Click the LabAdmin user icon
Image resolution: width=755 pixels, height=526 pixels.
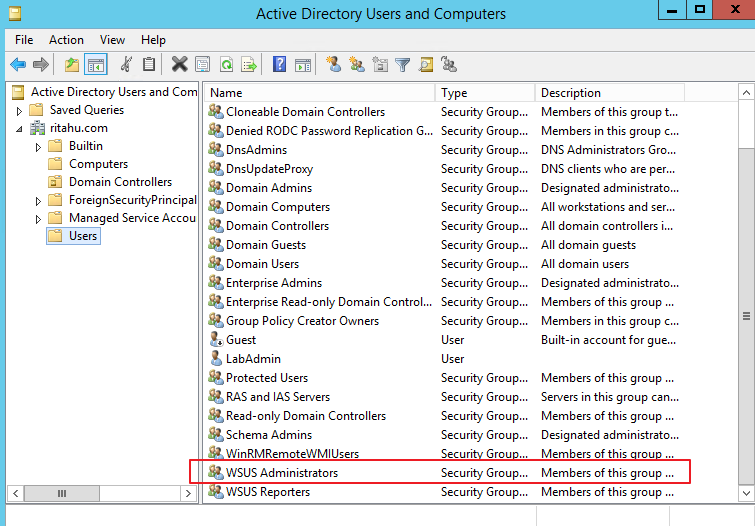click(216, 358)
